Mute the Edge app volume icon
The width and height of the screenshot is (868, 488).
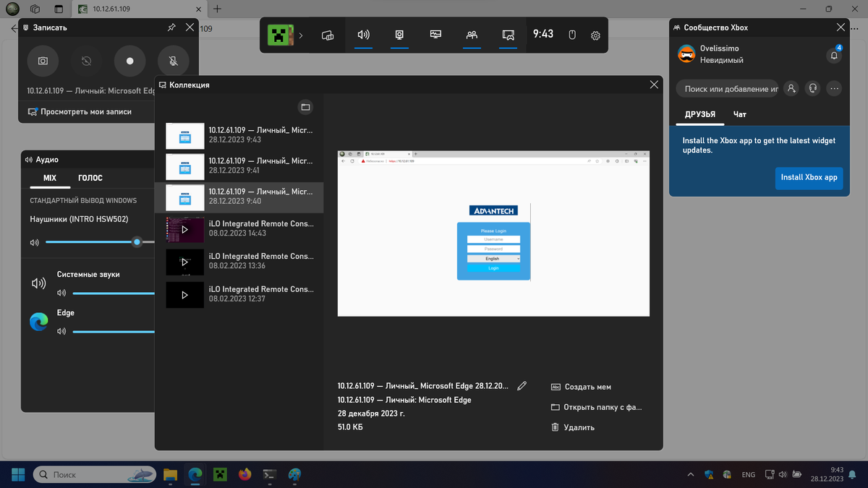[61, 331]
